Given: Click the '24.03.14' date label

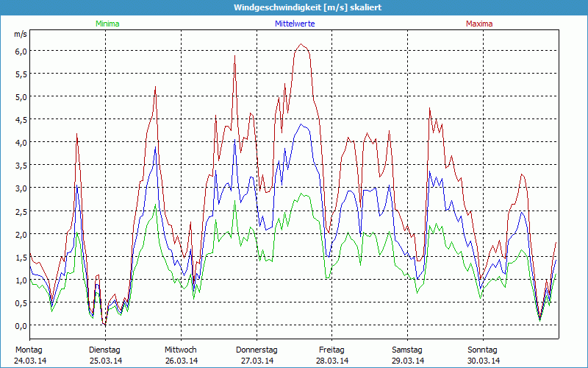Looking at the screenshot, I should tap(30, 361).
